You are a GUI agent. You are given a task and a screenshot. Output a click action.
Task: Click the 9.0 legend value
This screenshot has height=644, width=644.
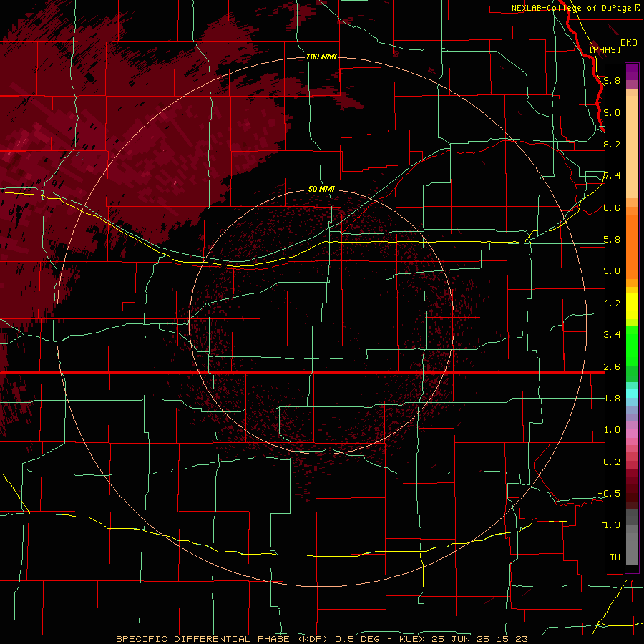tap(612, 112)
